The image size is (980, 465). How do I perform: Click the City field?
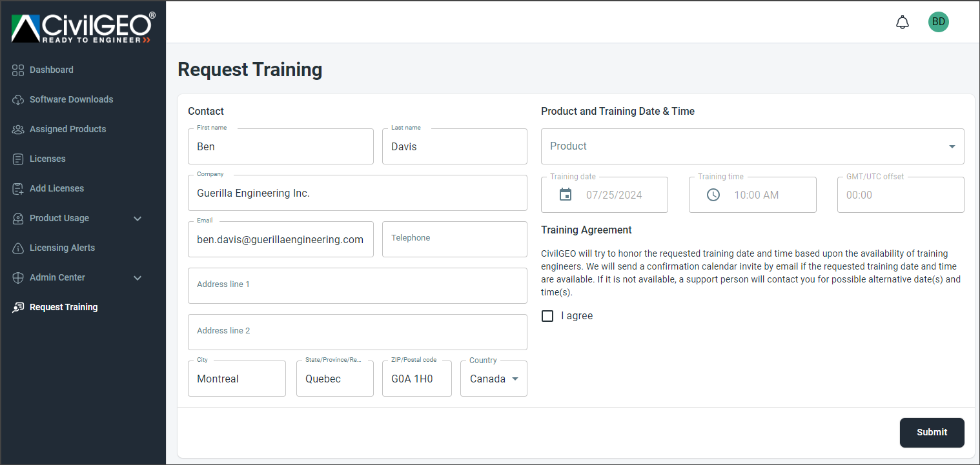coord(237,379)
